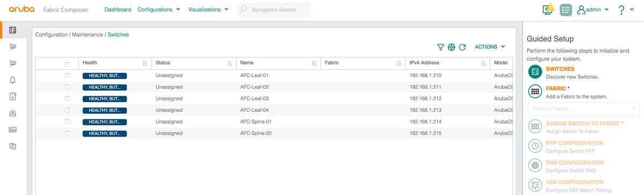Sort table by Name column

coord(314,63)
